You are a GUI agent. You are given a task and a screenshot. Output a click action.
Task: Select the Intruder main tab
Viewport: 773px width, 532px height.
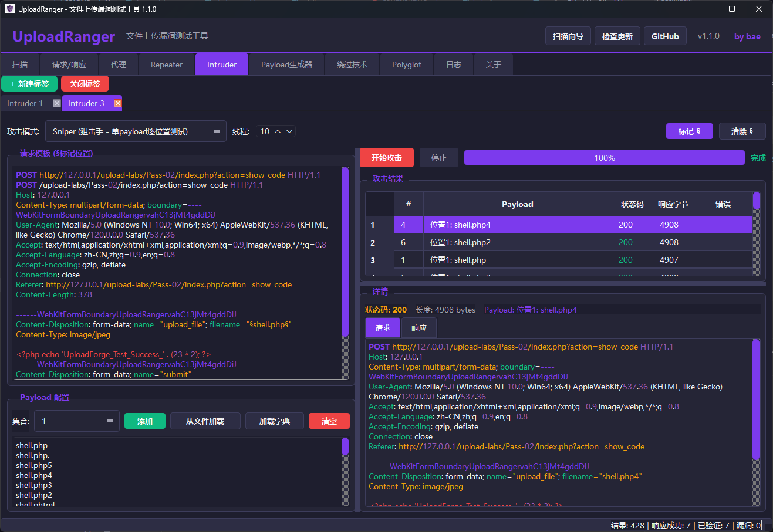[x=222, y=65]
